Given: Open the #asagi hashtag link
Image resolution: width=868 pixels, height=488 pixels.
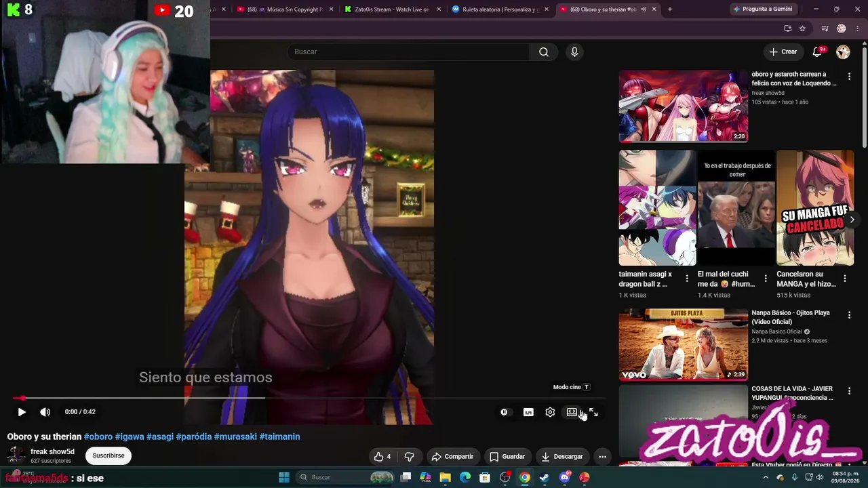Looking at the screenshot, I should (x=160, y=436).
